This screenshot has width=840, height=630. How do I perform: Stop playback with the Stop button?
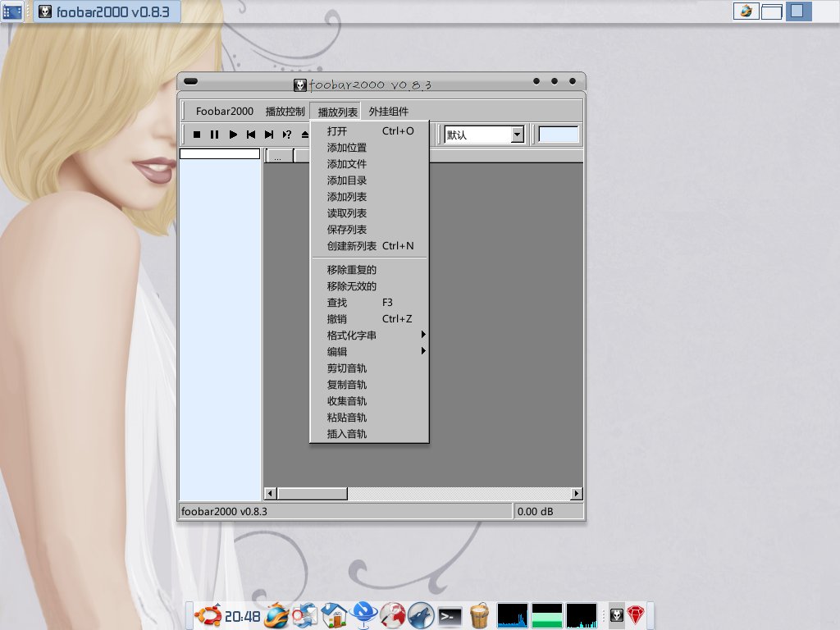click(197, 135)
